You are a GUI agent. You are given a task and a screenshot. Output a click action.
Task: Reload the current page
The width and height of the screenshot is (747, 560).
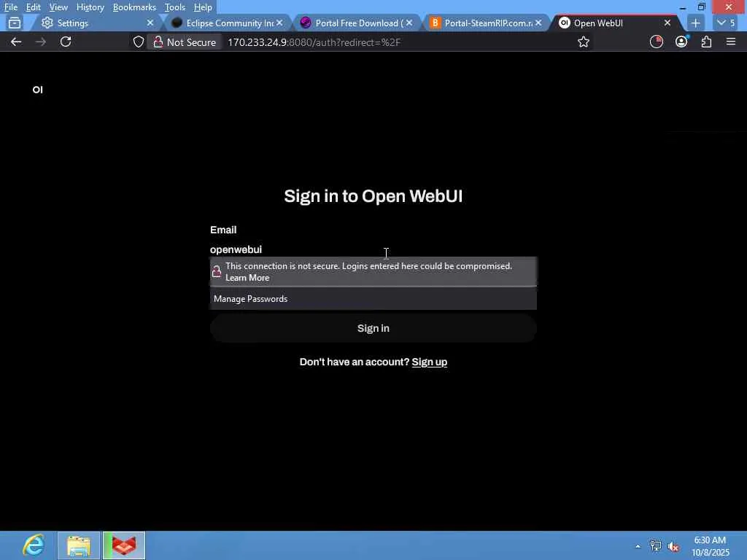[x=66, y=42]
